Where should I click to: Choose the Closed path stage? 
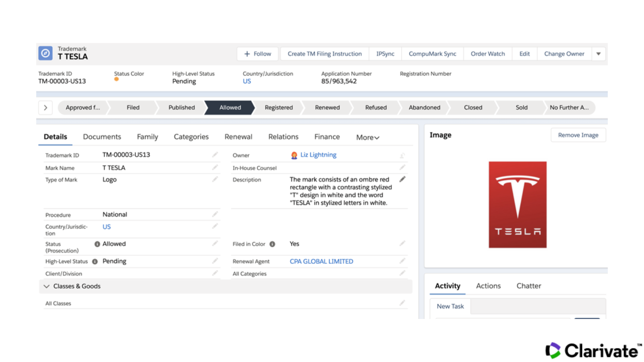[473, 107]
